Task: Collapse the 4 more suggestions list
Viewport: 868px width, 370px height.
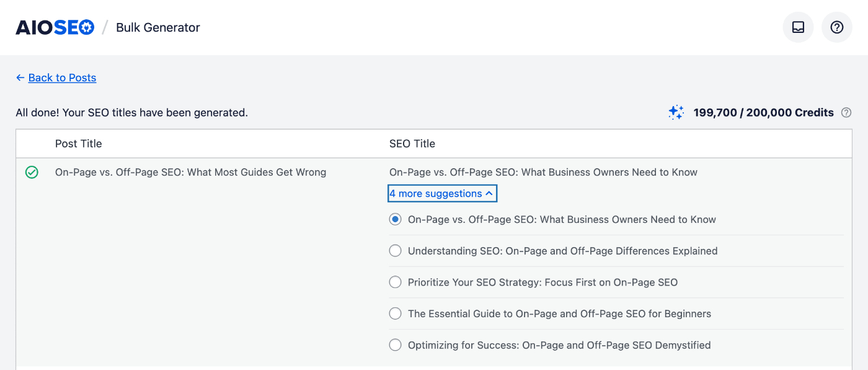Action: click(442, 194)
